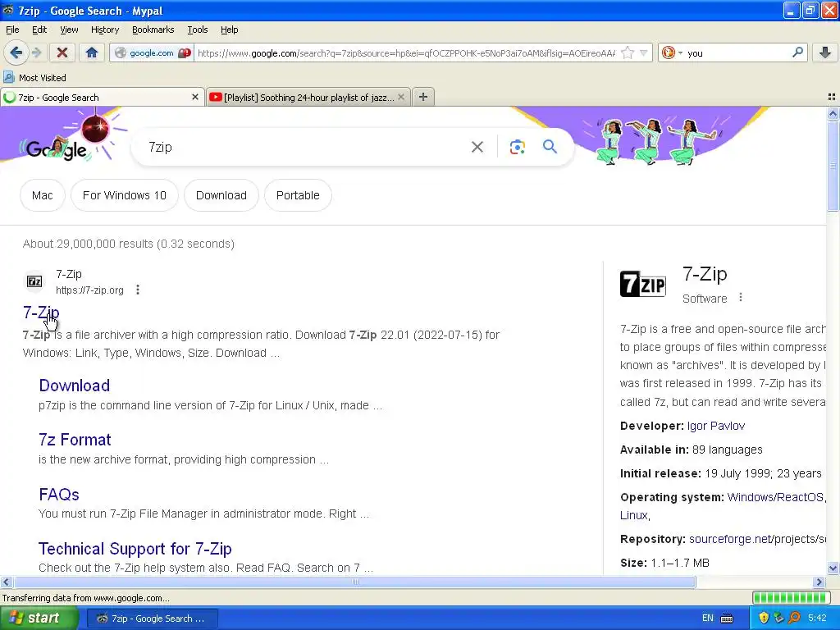Close the 7zip - Google Search tab
This screenshot has width=840, height=630.
[x=195, y=97]
